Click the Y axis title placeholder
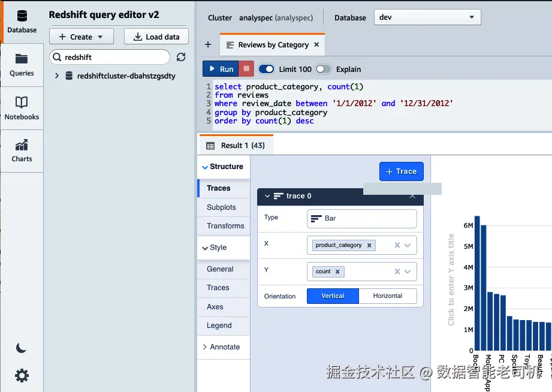 [451, 280]
